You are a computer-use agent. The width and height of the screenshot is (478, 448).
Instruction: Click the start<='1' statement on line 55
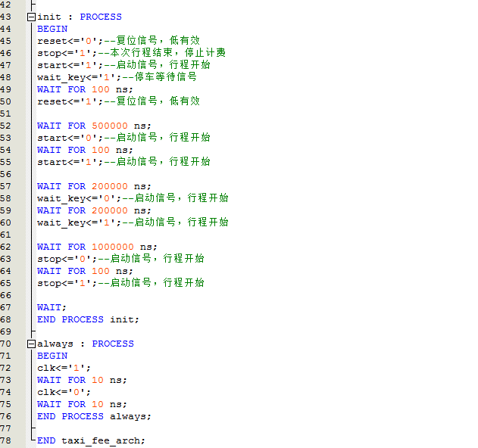coord(70,163)
